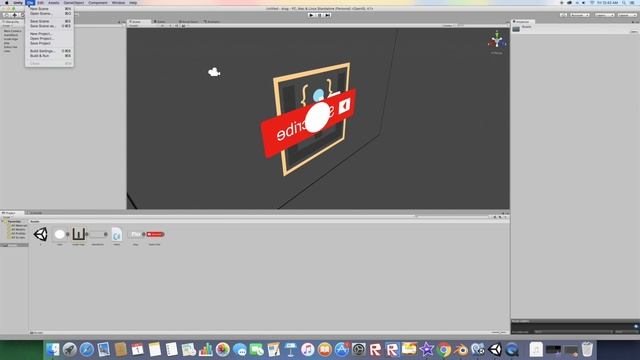Screen dimensions: 640x360
Task: Switch to the Console tab
Action: (35, 213)
